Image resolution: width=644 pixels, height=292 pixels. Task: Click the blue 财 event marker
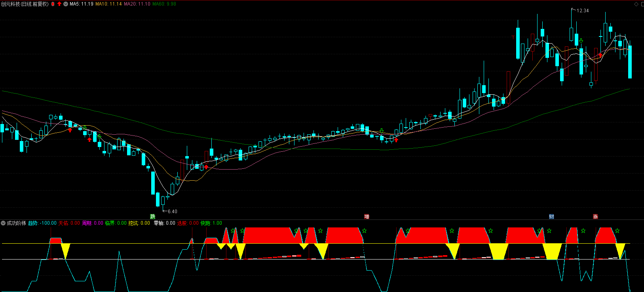tap(551, 216)
